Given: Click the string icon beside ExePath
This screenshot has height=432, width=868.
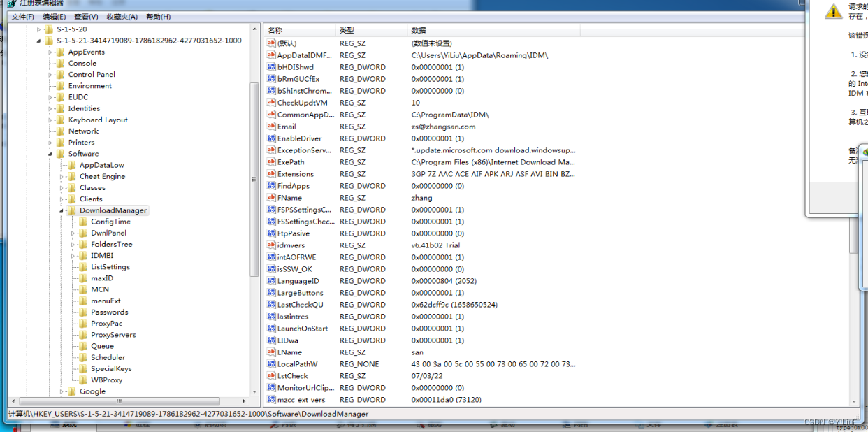Looking at the screenshot, I should coord(272,162).
